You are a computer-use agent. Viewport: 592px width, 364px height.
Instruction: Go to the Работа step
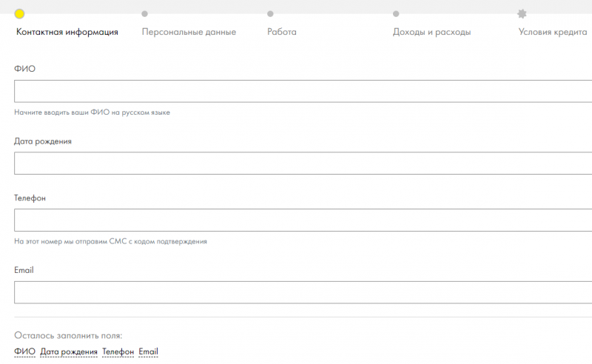tap(282, 32)
